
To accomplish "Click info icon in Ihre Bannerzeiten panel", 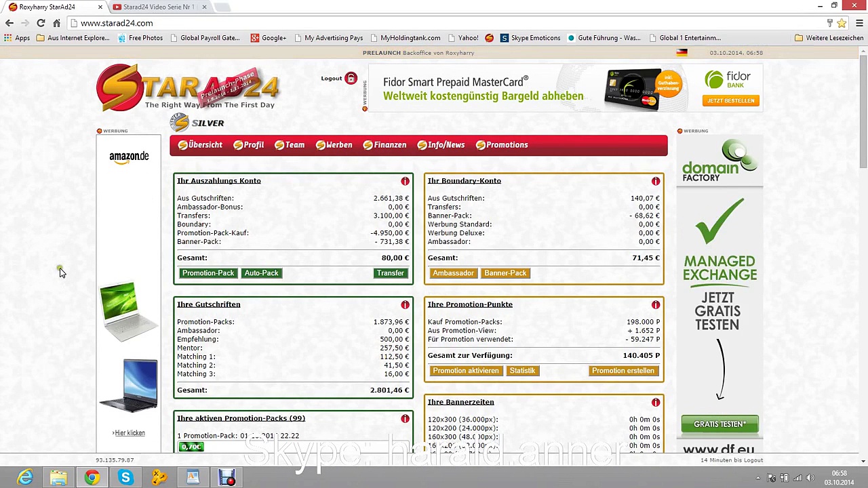I will pyautogui.click(x=656, y=403).
